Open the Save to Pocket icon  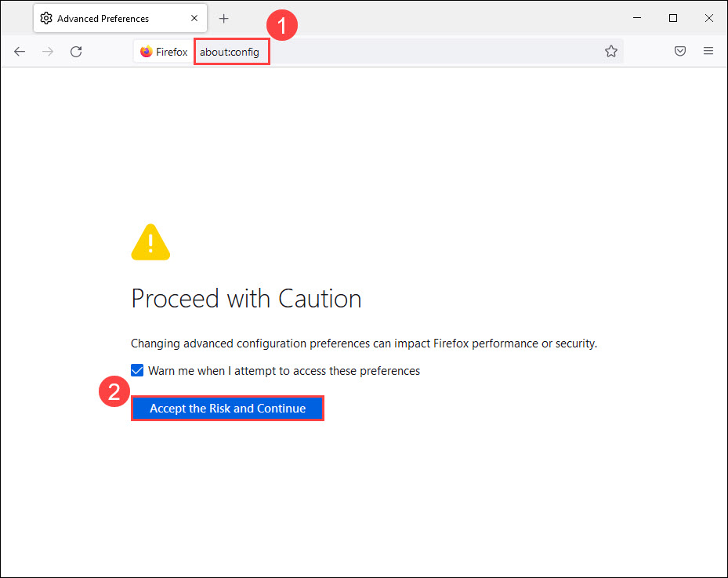(x=680, y=52)
